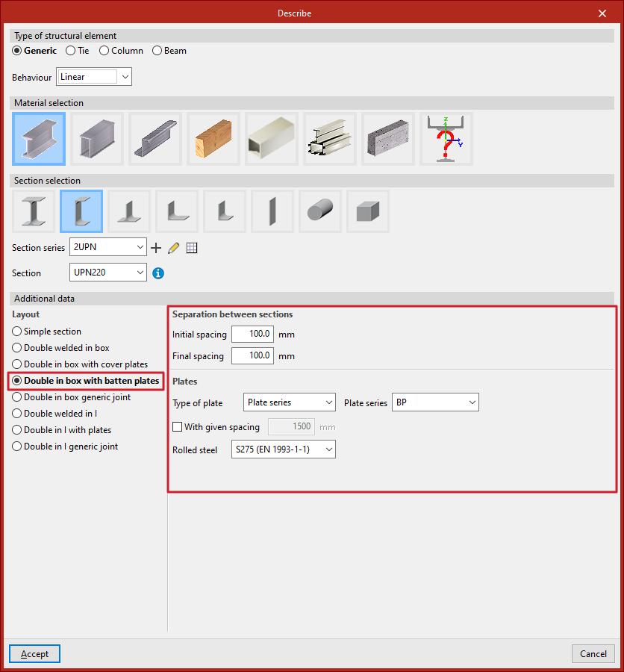Choose the channel U section icon
Screen dimensions: 624x672
tap(81, 211)
